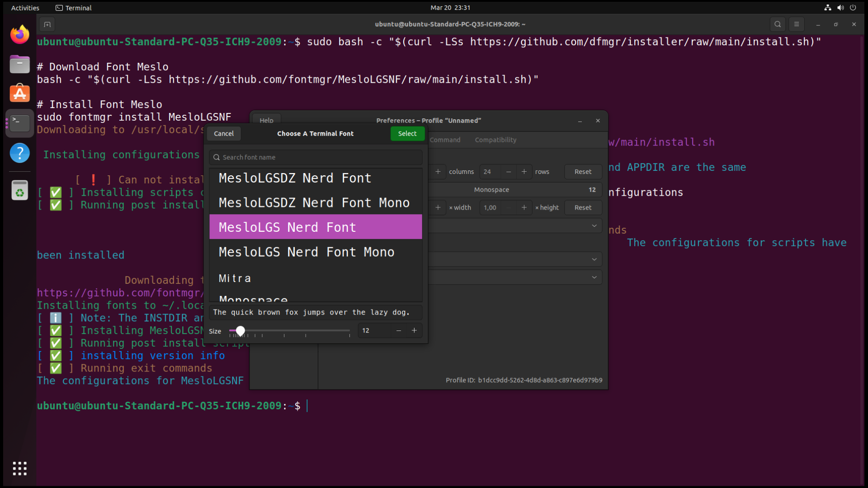
Task: Click the terminal search icon
Action: pos(777,24)
